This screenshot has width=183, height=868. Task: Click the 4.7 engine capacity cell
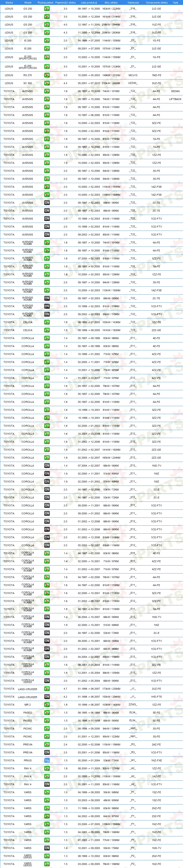point(66,689)
